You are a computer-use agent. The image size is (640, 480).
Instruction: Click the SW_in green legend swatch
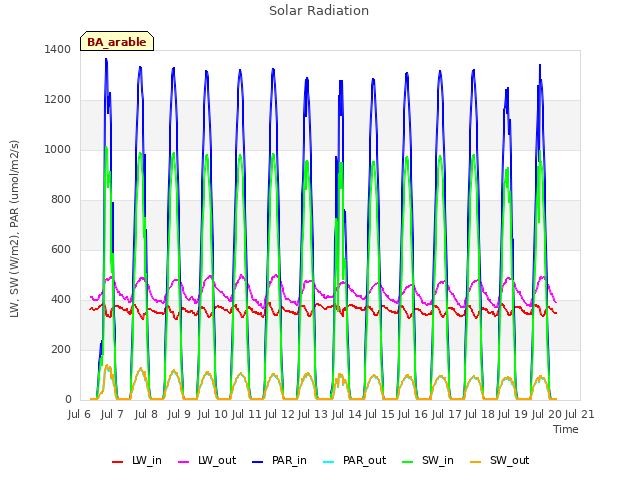407,462
